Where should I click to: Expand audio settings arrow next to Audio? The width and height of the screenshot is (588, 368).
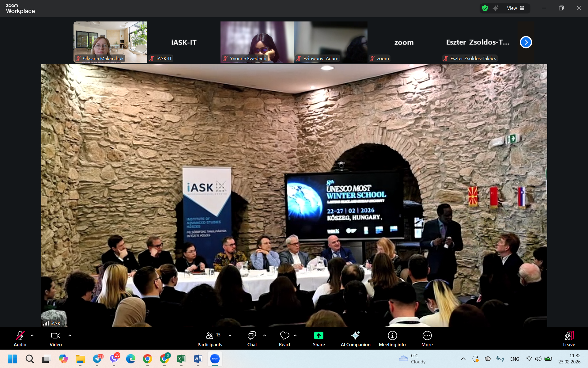click(x=32, y=335)
